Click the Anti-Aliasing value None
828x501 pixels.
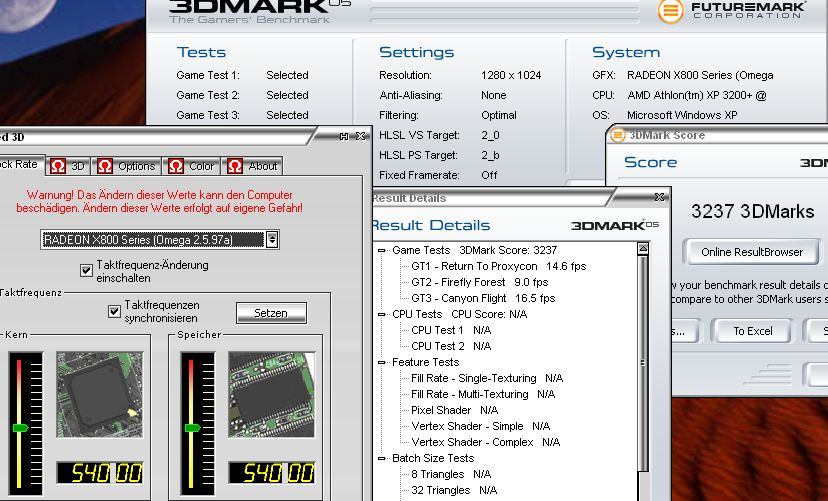pyautogui.click(x=493, y=95)
